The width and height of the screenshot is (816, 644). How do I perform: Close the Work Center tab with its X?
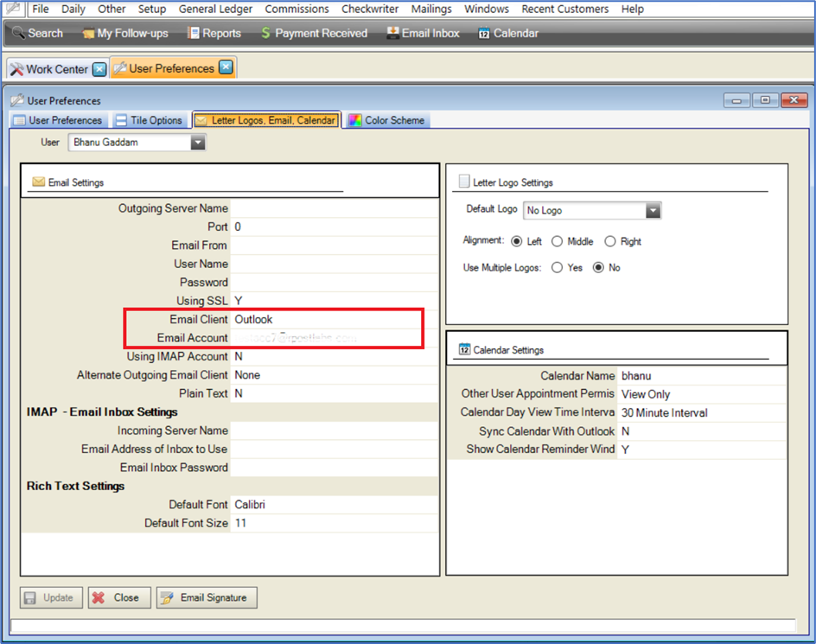[x=99, y=69]
